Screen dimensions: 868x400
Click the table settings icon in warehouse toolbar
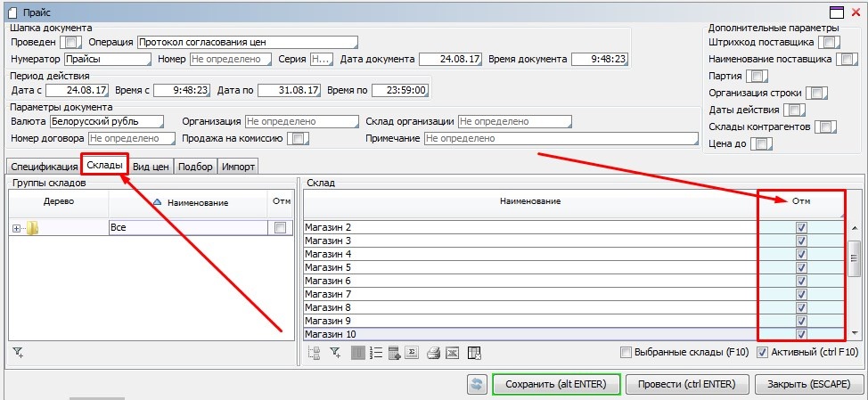[x=474, y=353]
